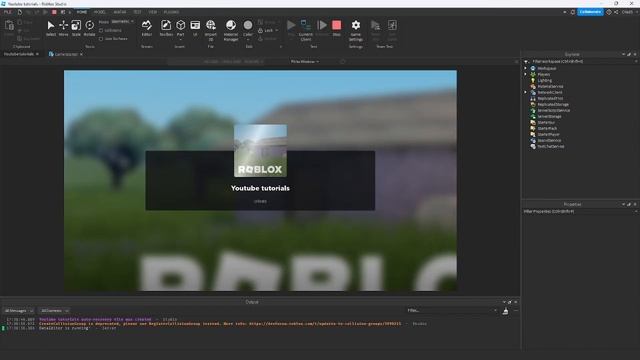640x360 pixels.
Task: Select MaterialService in Explorer
Action: [x=550, y=87]
